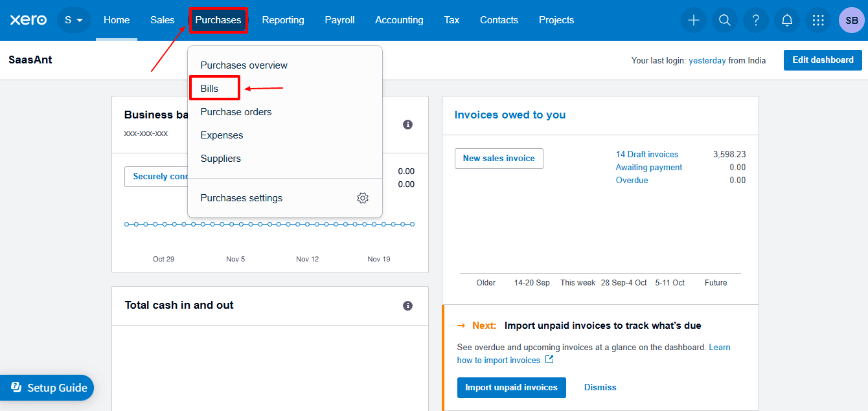The height and width of the screenshot is (411, 868).
Task: Click the Nov 19 chart date label
Action: tap(379, 259)
